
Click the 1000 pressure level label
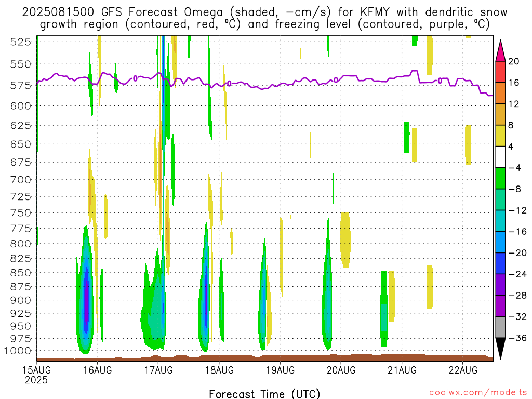18,351
